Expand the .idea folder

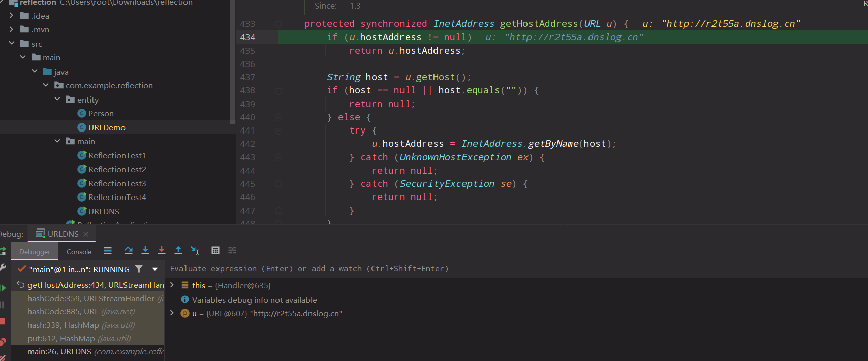[x=11, y=16]
